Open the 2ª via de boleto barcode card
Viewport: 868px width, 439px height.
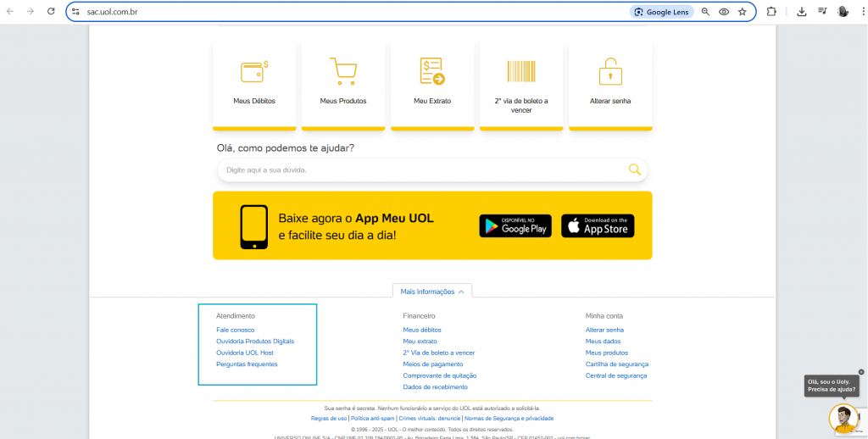521,86
